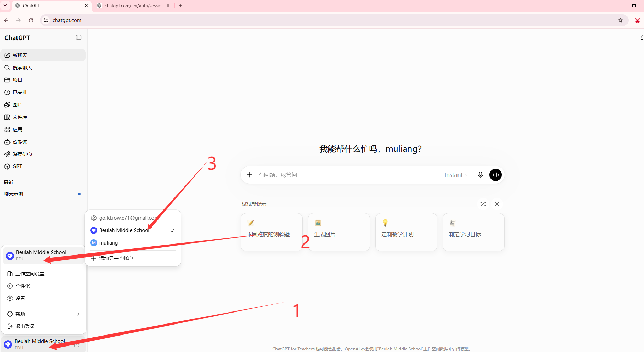Activate the microphone dictation icon

coord(480,175)
